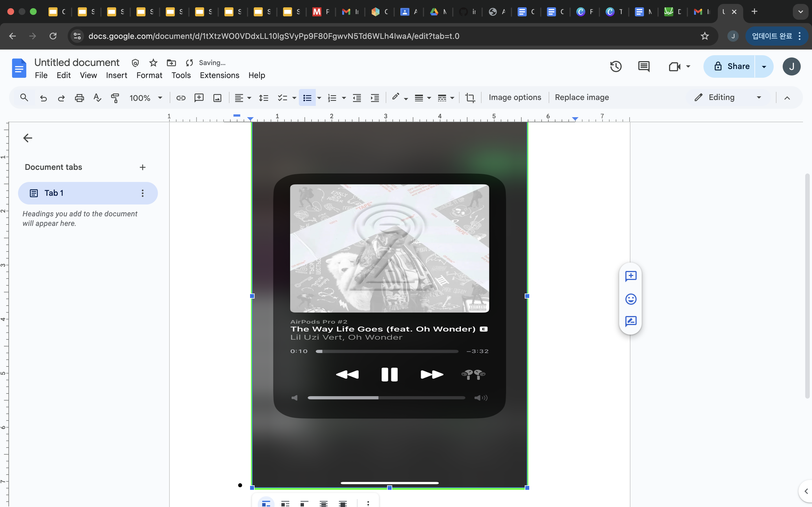Click the paint format roller icon
Screen dimensions: 812x507
click(x=115, y=97)
